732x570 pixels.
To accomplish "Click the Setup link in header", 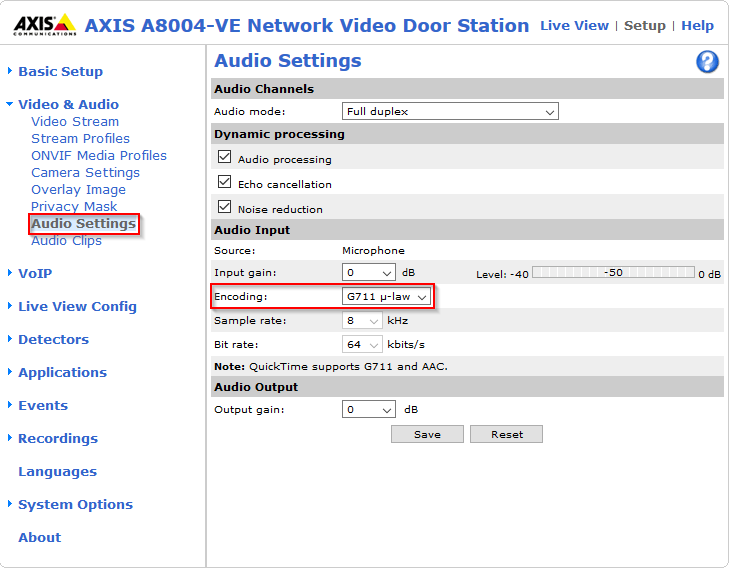I will coord(645,26).
